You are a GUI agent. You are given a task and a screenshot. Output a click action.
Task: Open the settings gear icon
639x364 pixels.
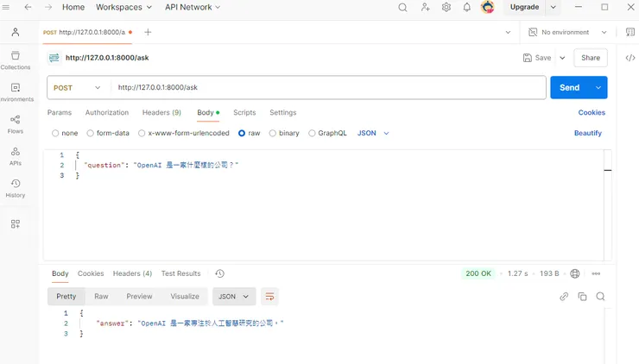coord(446,7)
